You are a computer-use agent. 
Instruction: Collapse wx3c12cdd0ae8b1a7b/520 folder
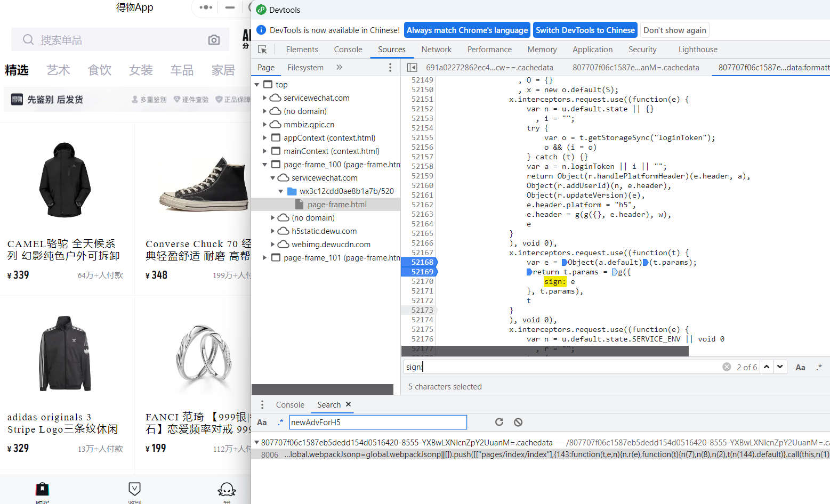click(x=280, y=191)
